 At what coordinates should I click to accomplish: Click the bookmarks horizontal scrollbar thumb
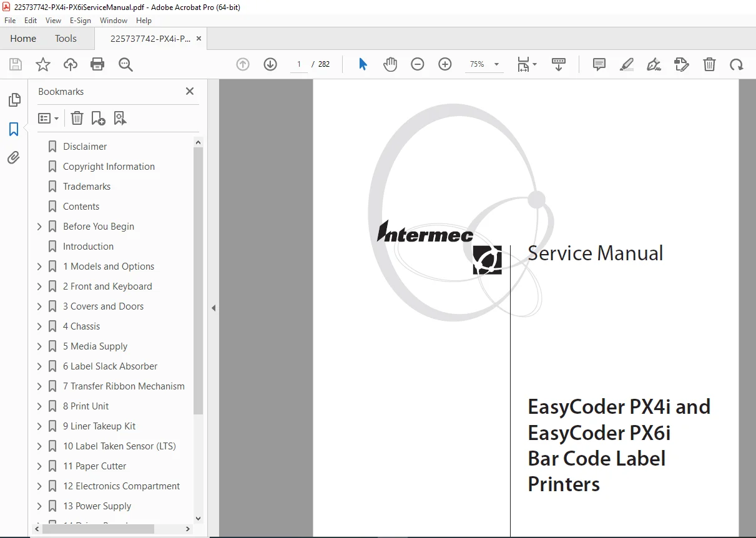tap(98, 529)
